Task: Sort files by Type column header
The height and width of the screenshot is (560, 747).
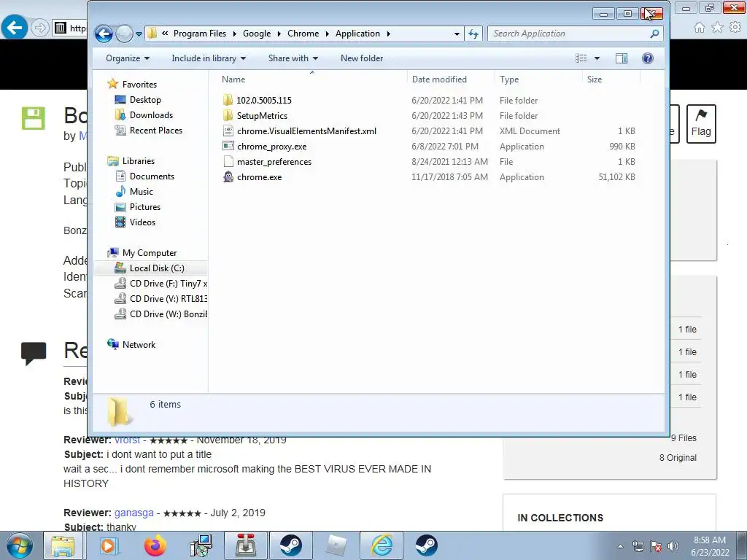Action: pyautogui.click(x=538, y=79)
